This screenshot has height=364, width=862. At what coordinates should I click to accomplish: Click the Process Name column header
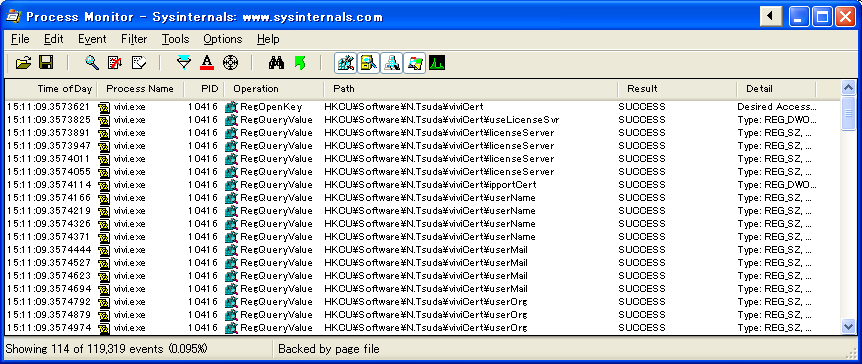pos(140,89)
